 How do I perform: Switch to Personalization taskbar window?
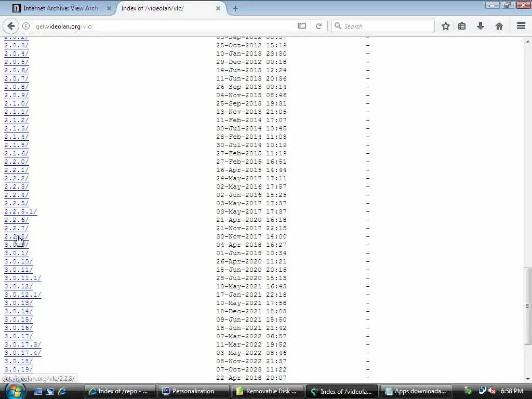pyautogui.click(x=194, y=392)
